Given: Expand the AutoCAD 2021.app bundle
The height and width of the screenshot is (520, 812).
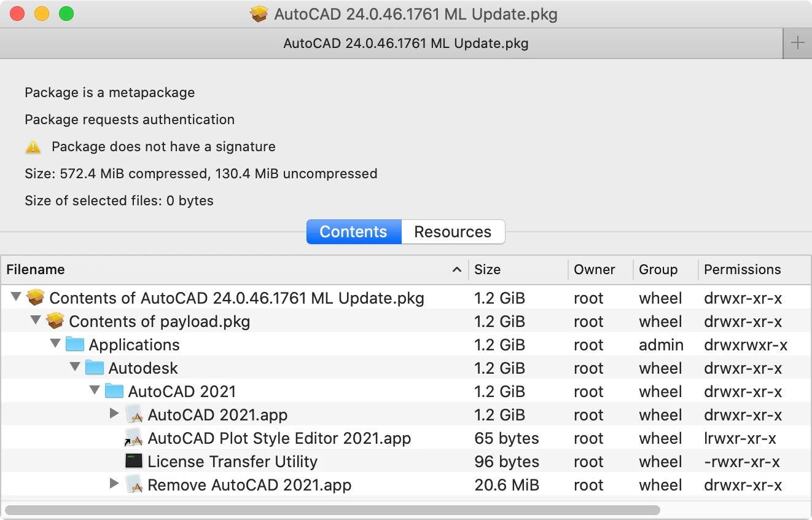Looking at the screenshot, I should 114,414.
